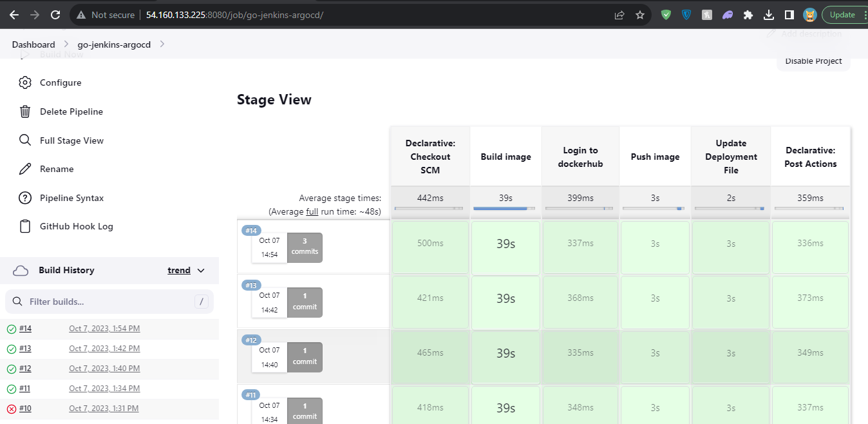The height and width of the screenshot is (424, 868).
Task: Open the browser profile avatar
Action: pyautogui.click(x=809, y=15)
